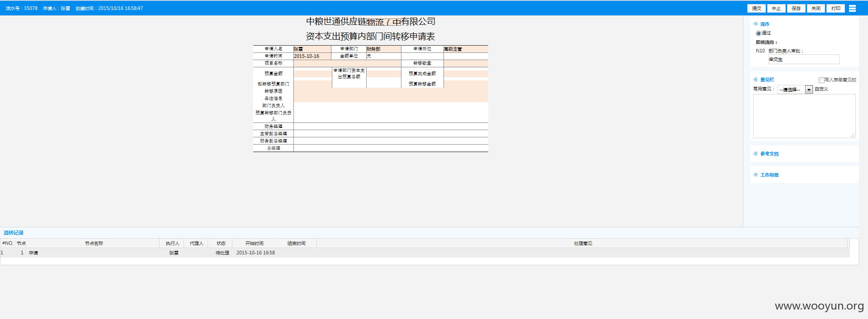
Task: Click the 执行人 column header
Action: (172, 243)
